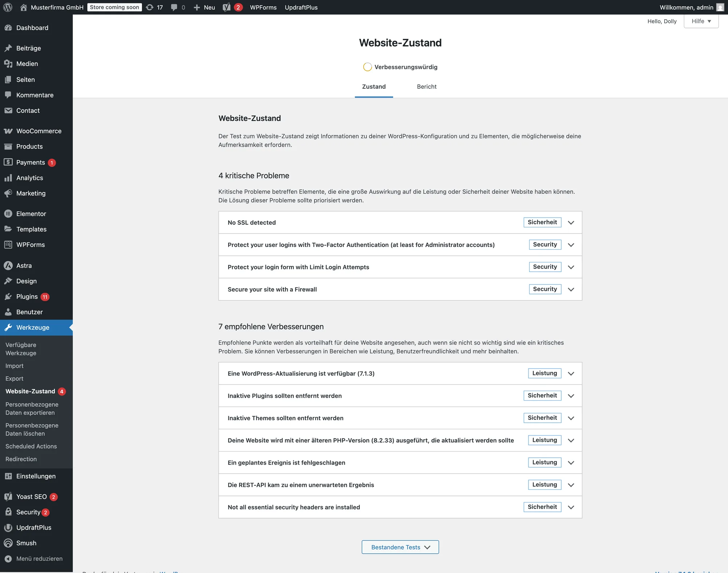Expand the ältere PHP-Version item
The image size is (728, 573).
400,440
